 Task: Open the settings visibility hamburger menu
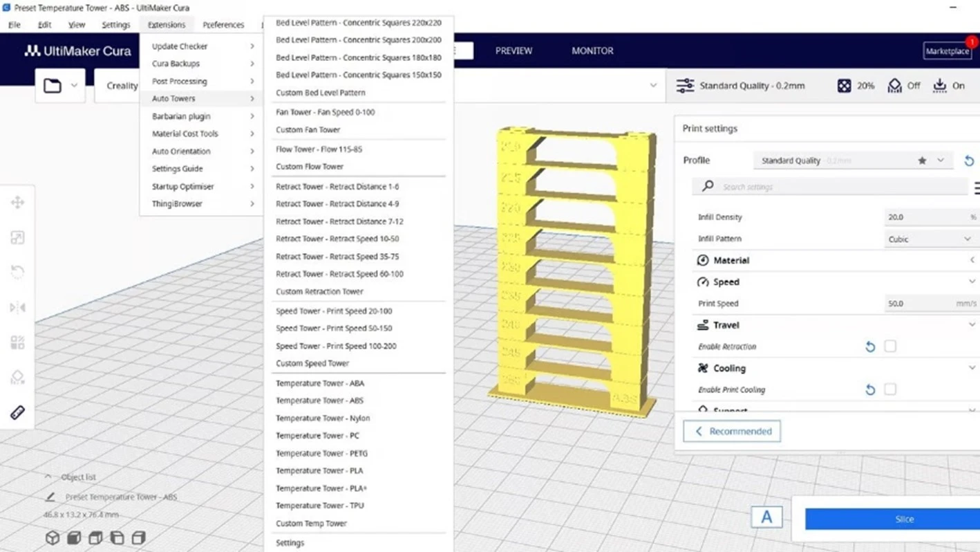(x=976, y=187)
